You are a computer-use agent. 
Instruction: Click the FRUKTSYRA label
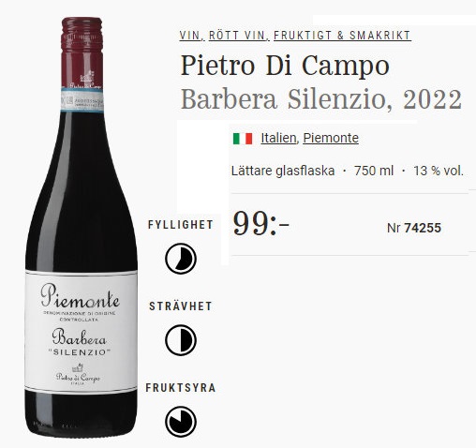[x=181, y=388]
